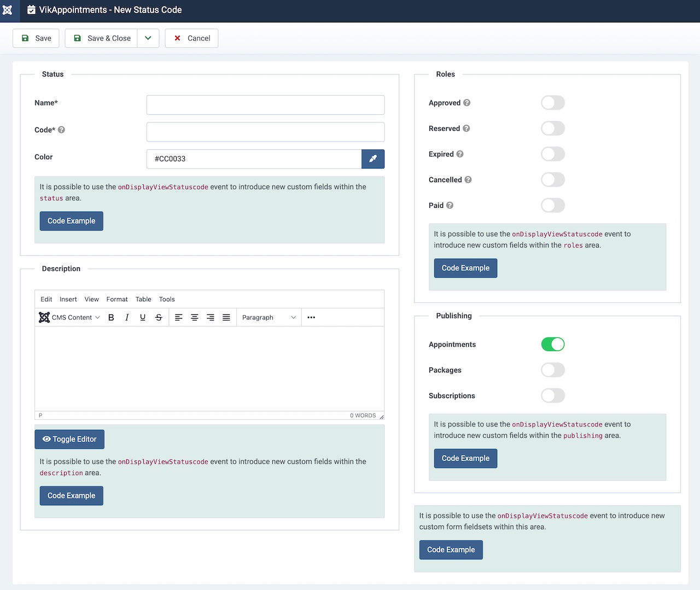This screenshot has width=700, height=590.
Task: Click the help icon next to Approved
Action: (x=466, y=103)
